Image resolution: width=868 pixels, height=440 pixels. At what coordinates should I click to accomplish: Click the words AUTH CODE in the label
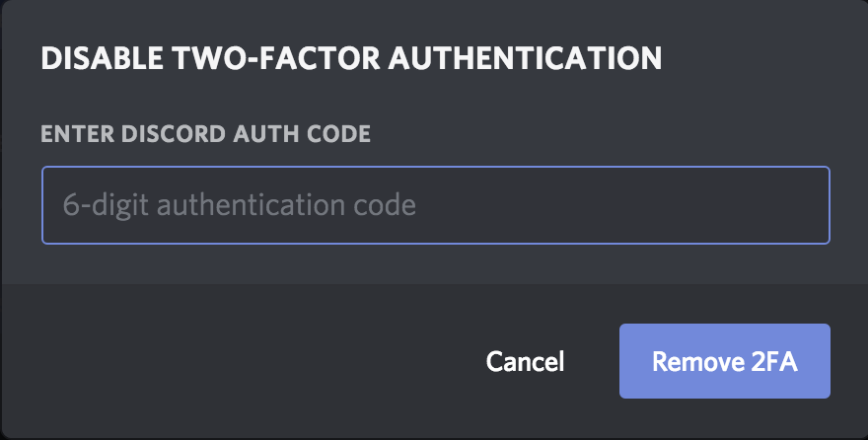(x=302, y=134)
